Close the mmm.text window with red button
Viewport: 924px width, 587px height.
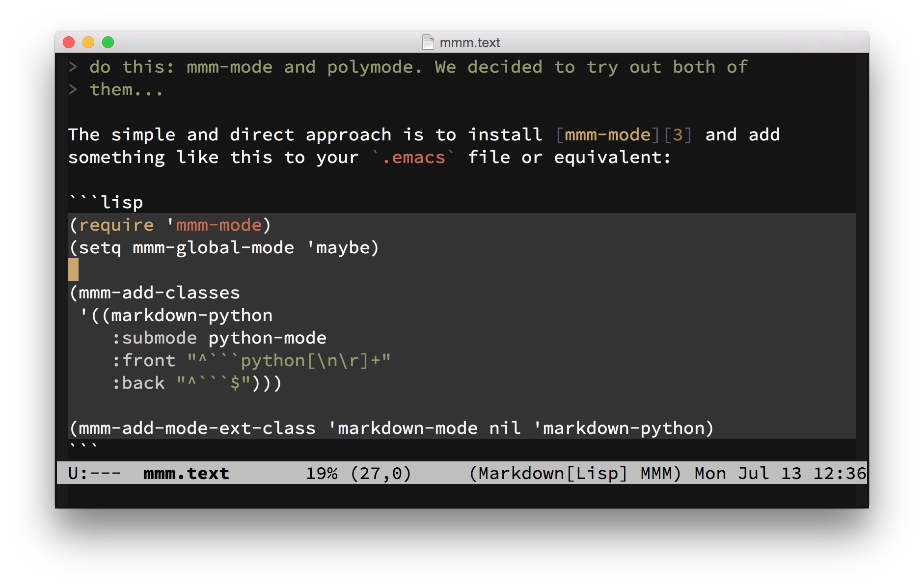tap(69, 42)
